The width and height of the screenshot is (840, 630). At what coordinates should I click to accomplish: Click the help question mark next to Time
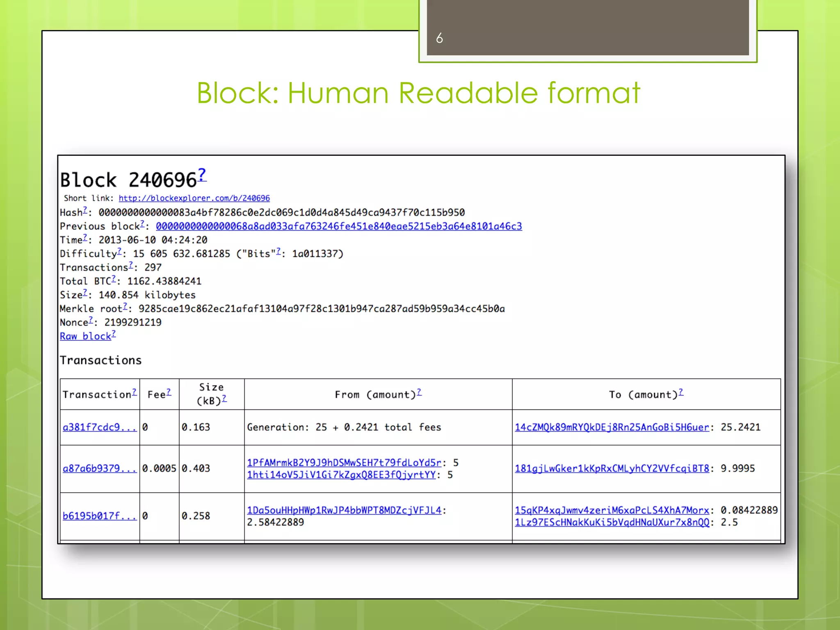pos(85,237)
